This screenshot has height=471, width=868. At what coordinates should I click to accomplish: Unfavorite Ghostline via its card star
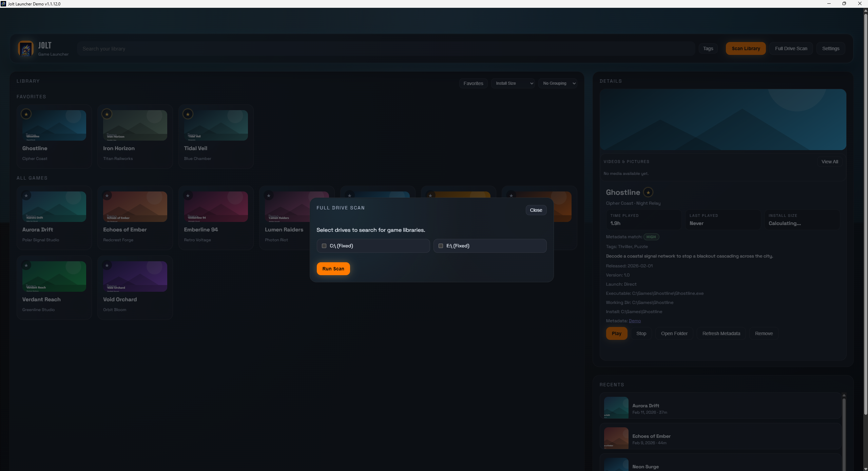pyautogui.click(x=26, y=114)
